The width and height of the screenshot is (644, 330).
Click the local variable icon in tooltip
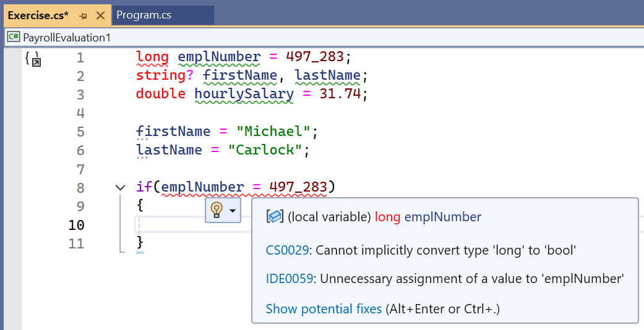coord(275,216)
